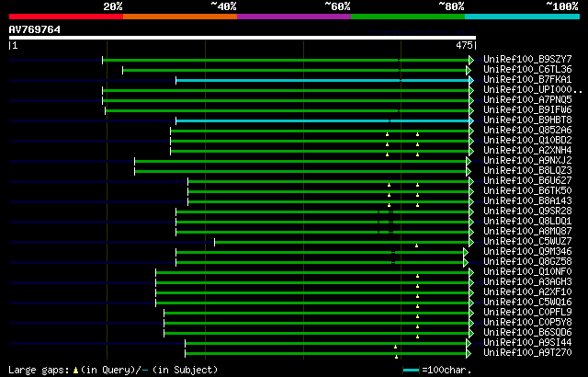Click the orange ~40% legend color segment
This screenshot has width=588, height=377.
tap(180, 17)
